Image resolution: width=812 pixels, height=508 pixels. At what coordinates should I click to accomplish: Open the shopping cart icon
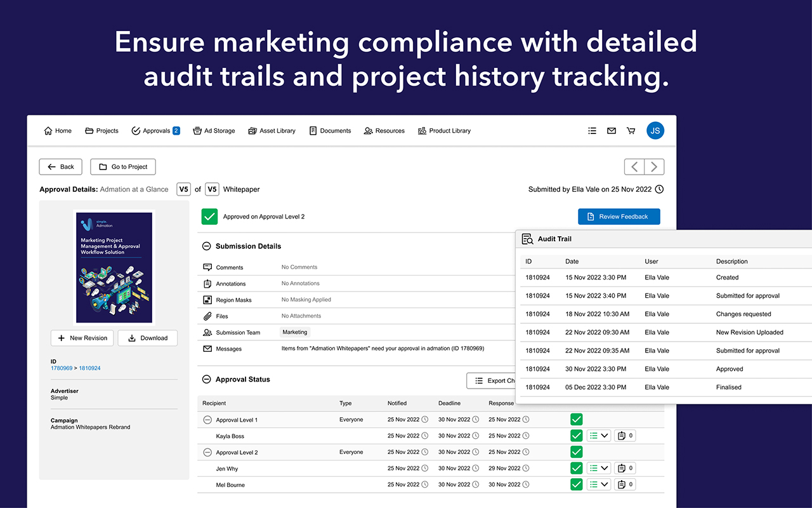(x=631, y=131)
